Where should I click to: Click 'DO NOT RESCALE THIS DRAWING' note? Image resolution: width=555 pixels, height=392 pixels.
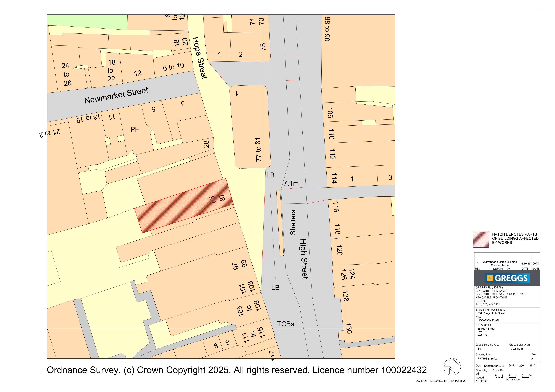(x=441, y=381)
